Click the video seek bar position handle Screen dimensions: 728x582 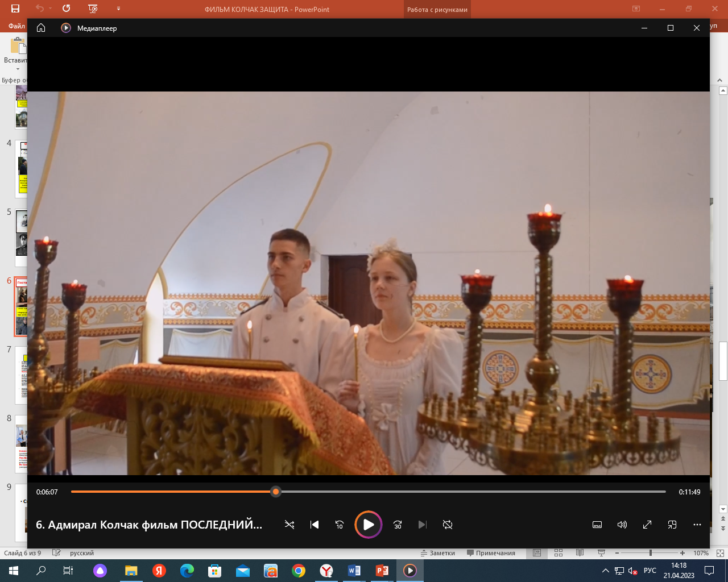click(276, 492)
